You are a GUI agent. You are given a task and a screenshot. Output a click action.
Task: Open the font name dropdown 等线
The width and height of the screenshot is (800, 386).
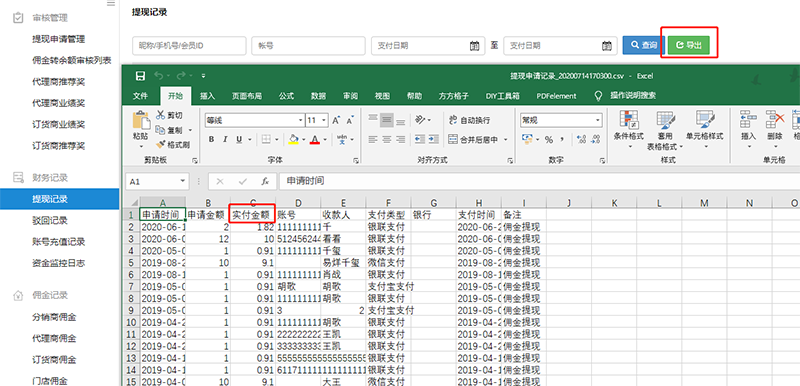(301, 121)
